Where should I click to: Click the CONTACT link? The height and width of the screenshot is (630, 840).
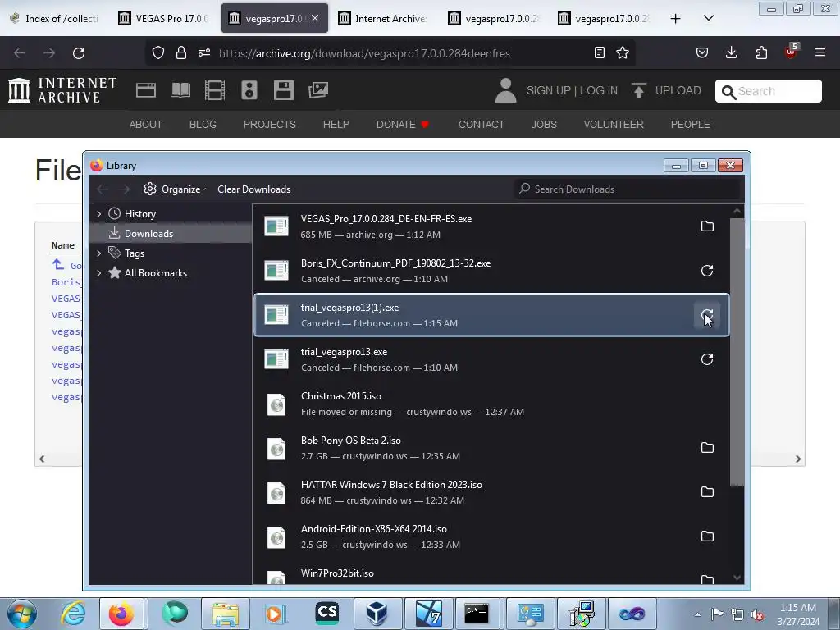coord(481,125)
